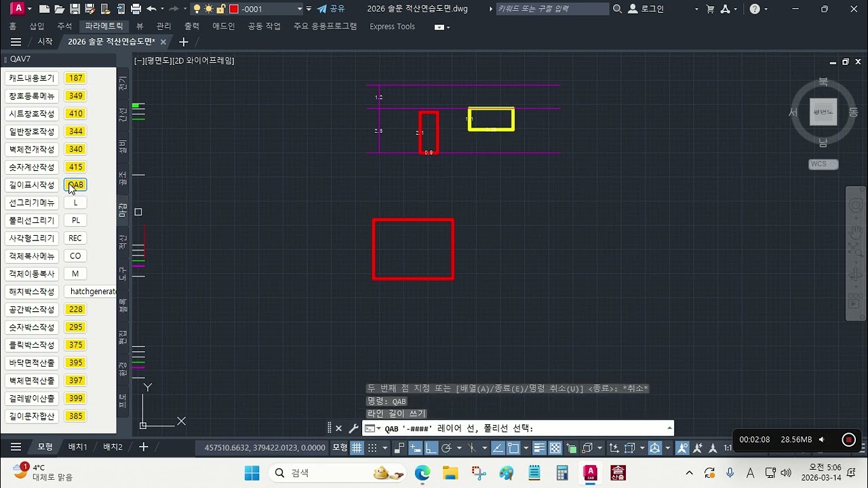
Task: Switch to the 배치1 layout tab
Action: pos(78,447)
